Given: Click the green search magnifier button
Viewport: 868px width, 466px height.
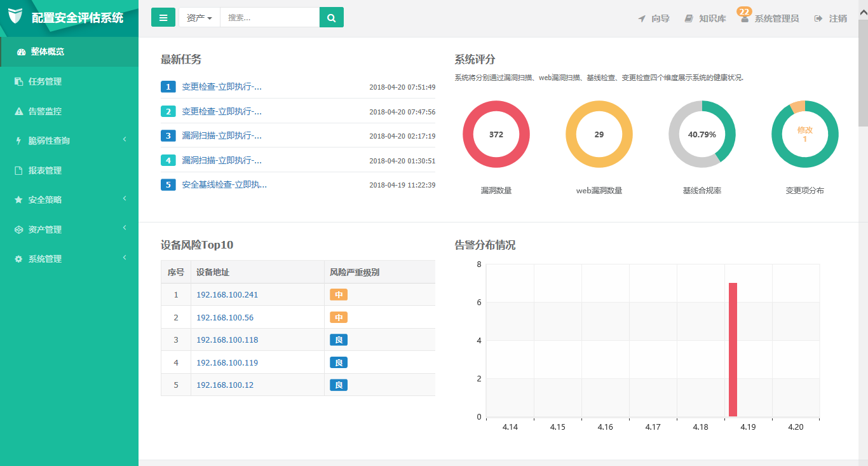Looking at the screenshot, I should (331, 18).
